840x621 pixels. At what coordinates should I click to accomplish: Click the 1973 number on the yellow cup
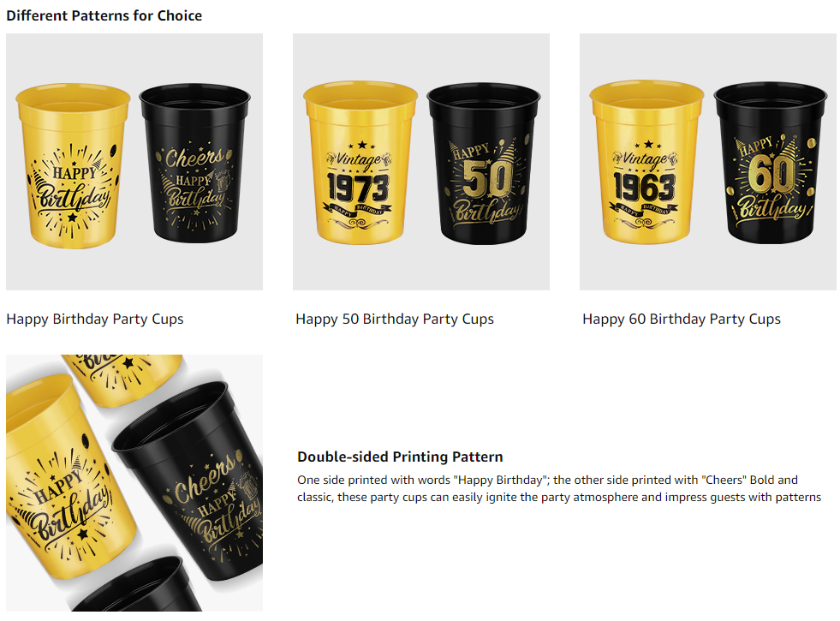(x=358, y=188)
